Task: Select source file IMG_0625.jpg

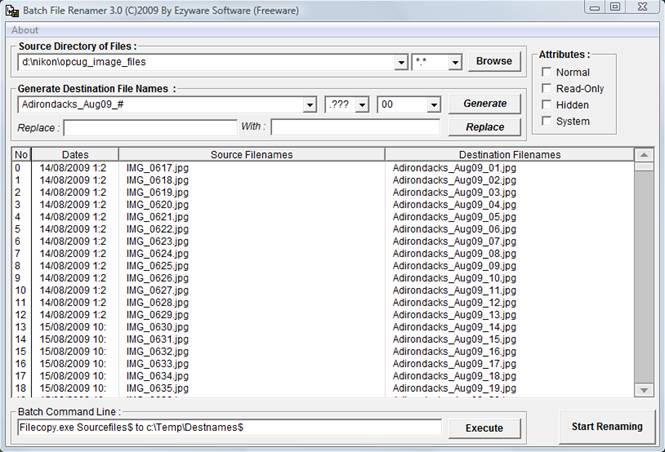Action: click(157, 266)
